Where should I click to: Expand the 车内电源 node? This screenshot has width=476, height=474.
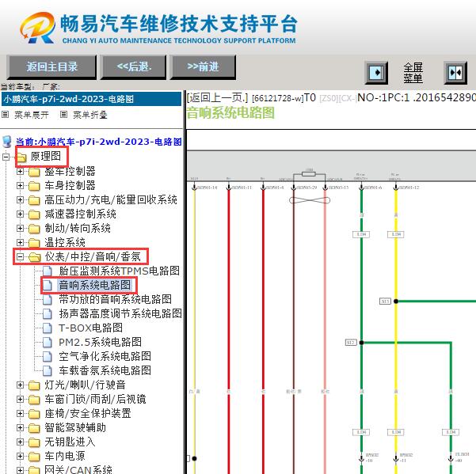click(20, 457)
